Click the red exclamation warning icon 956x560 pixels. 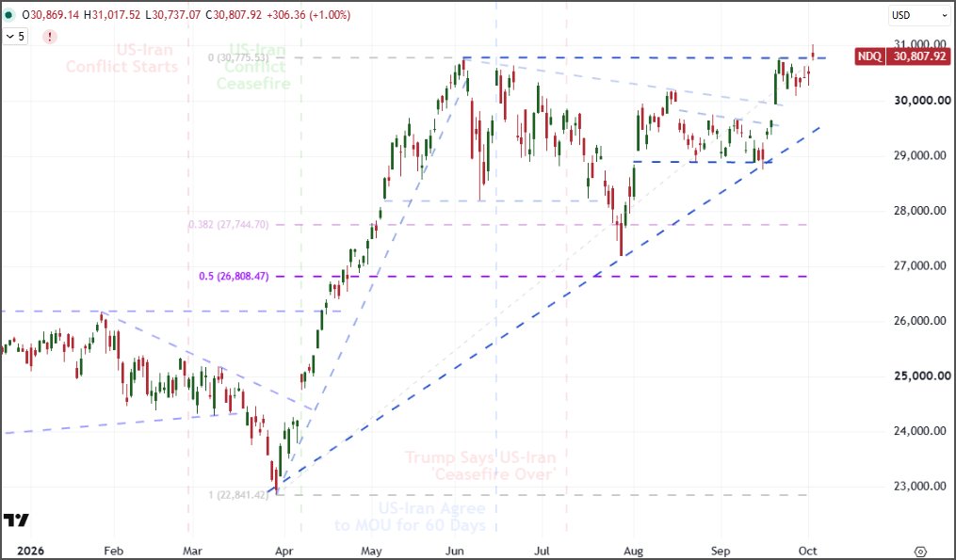(x=50, y=37)
